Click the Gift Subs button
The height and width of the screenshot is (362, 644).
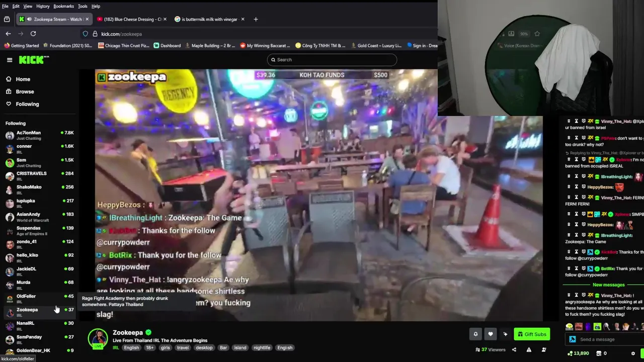click(532, 334)
